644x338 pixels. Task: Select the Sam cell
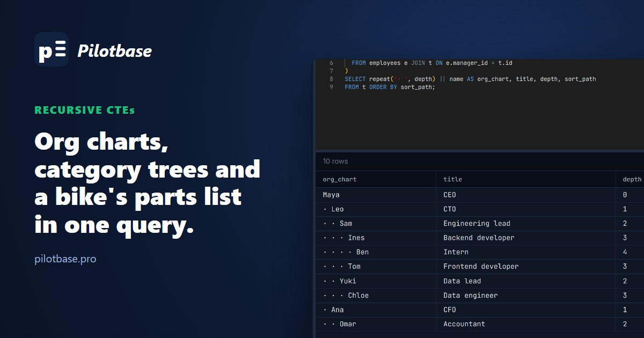(x=376, y=223)
